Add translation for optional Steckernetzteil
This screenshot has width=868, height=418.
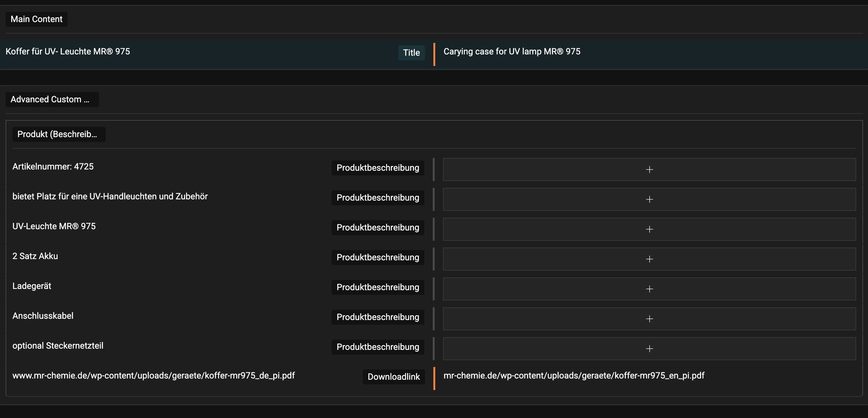point(649,349)
